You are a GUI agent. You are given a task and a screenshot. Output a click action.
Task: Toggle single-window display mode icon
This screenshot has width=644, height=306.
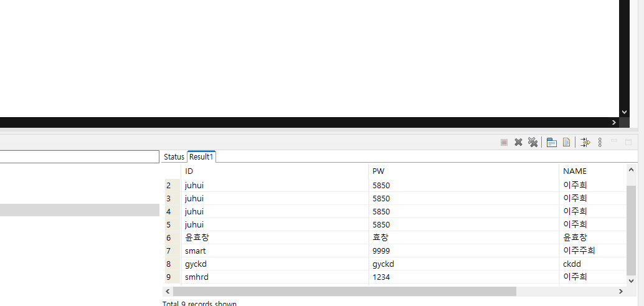[552, 143]
